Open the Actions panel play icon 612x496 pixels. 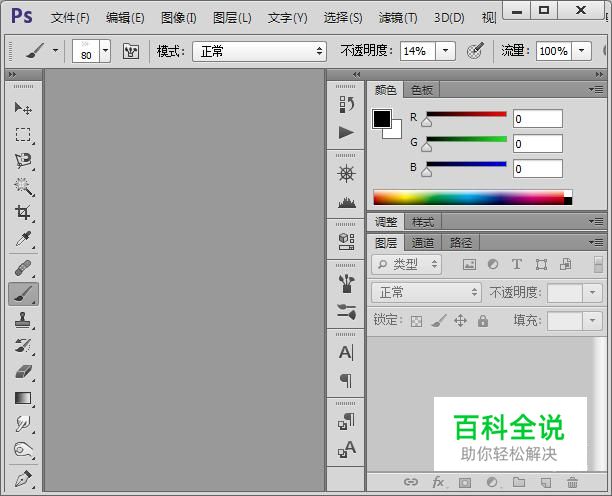coord(346,133)
